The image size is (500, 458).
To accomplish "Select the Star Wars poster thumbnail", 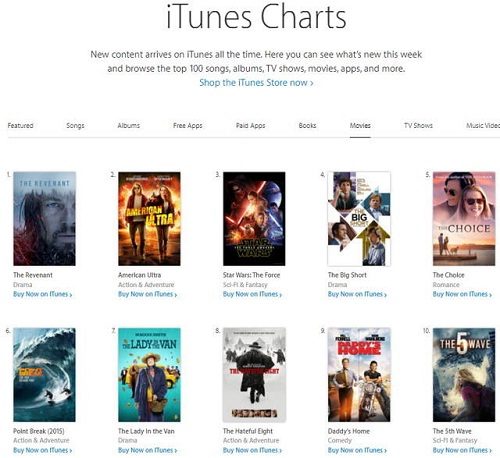I will [x=254, y=219].
